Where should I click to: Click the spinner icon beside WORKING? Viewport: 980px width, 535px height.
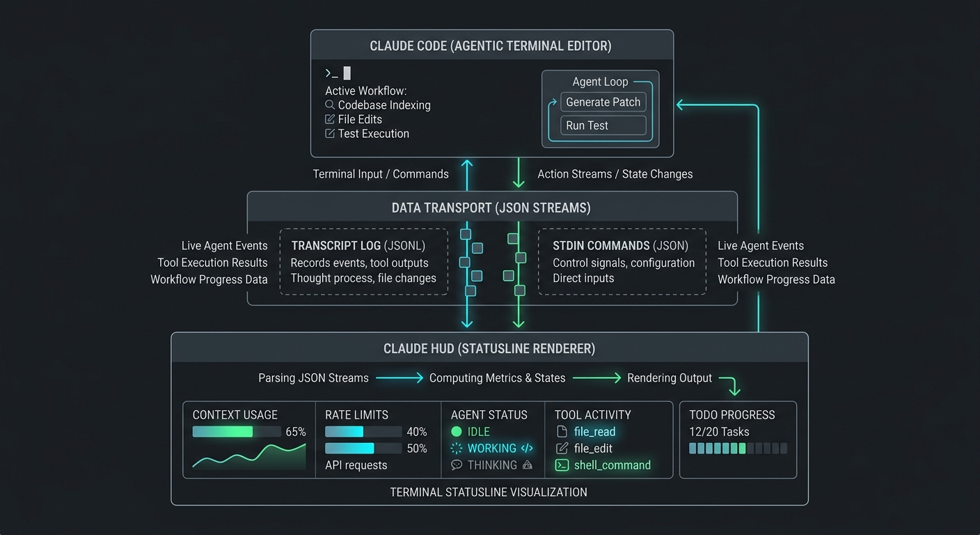(457, 449)
